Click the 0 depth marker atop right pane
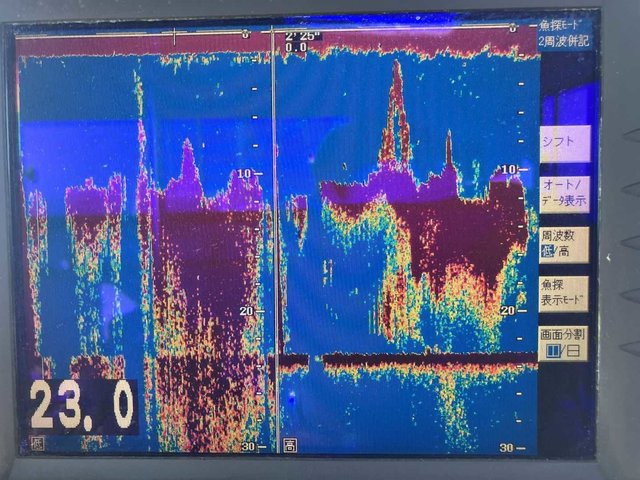 click(x=511, y=29)
